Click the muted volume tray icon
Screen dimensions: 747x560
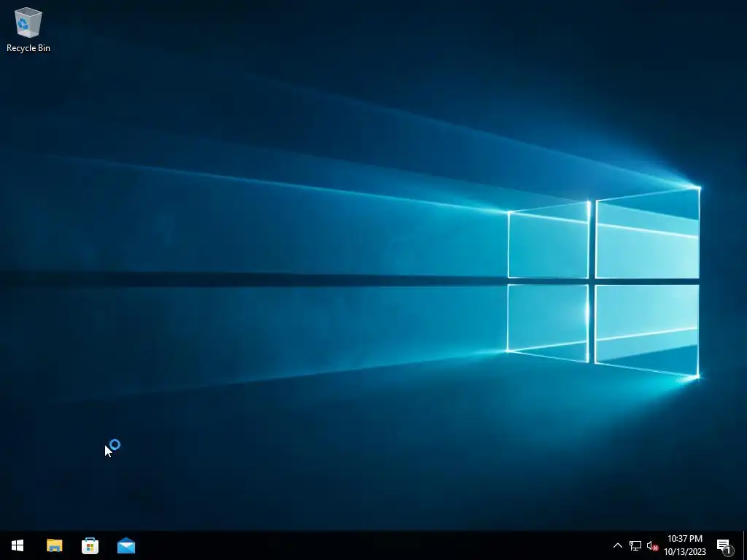[652, 545]
